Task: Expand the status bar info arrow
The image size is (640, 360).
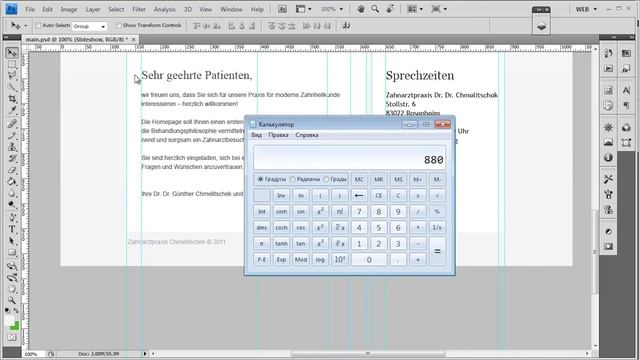Action: (x=145, y=354)
